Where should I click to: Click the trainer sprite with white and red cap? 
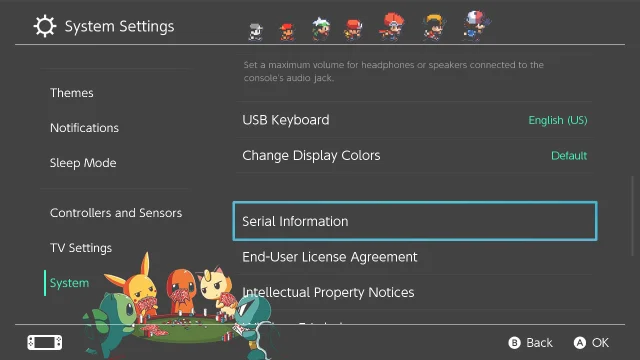[476, 26]
